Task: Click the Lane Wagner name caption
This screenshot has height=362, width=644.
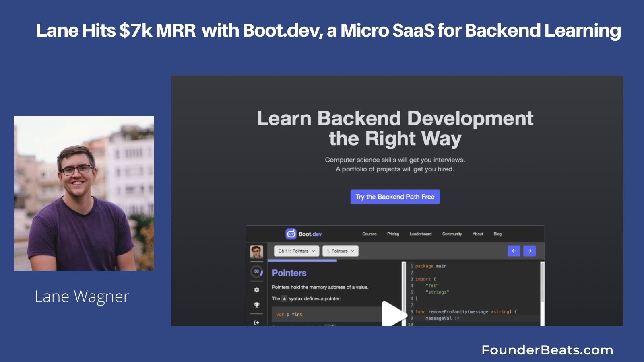Action: [82, 297]
